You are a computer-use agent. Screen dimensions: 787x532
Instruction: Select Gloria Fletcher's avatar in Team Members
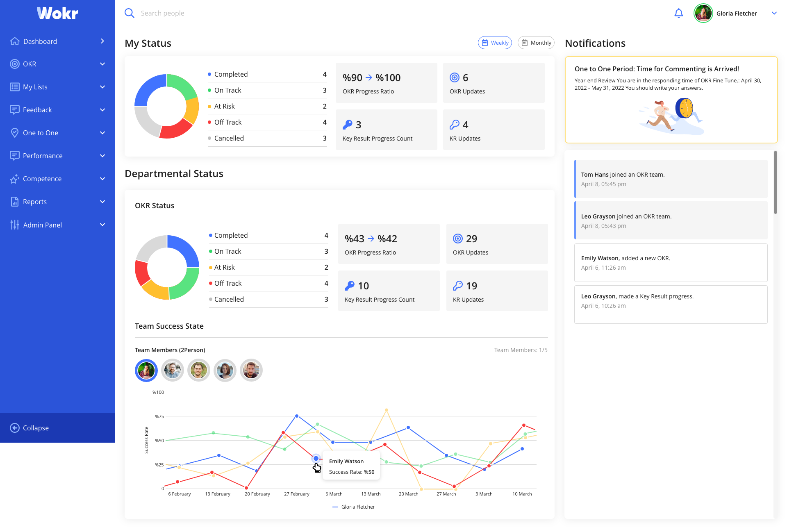(x=146, y=370)
